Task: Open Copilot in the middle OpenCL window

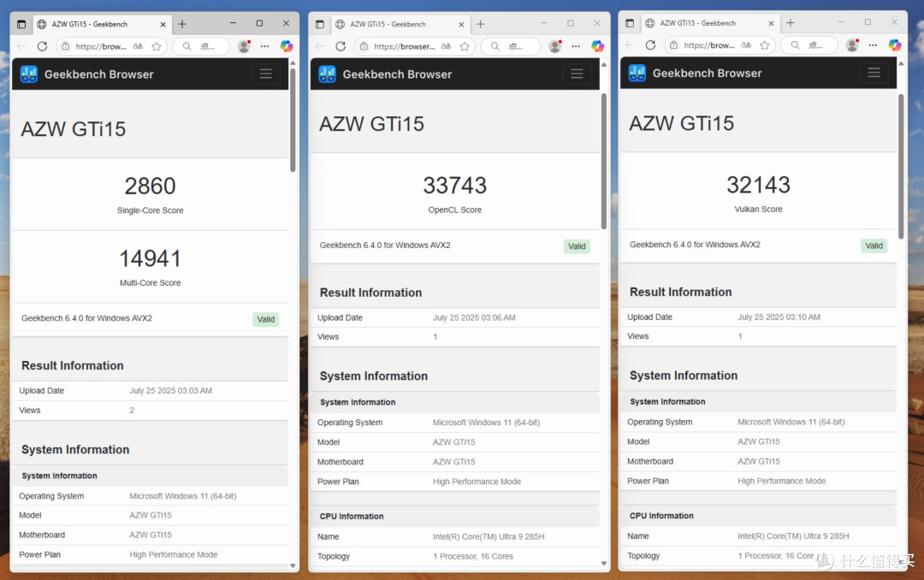Action: [597, 46]
